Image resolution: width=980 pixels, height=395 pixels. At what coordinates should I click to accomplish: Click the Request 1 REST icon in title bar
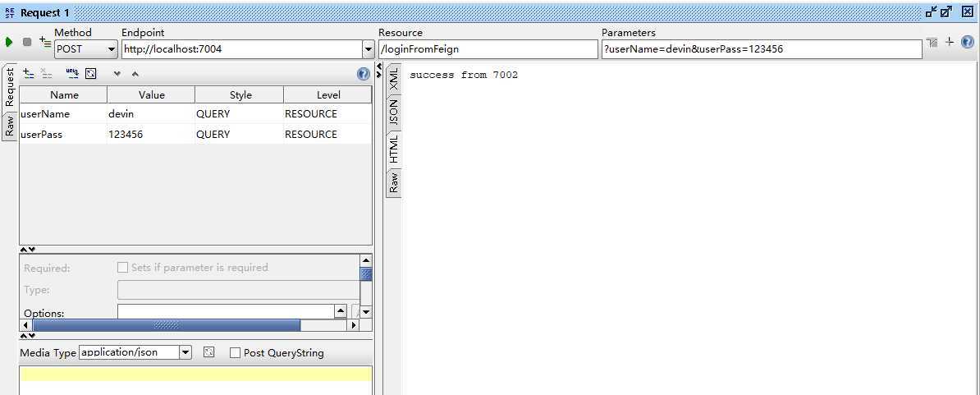coord(9,12)
